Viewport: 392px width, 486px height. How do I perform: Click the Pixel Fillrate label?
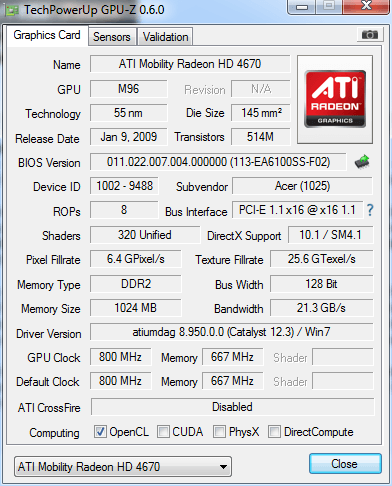pos(53,260)
